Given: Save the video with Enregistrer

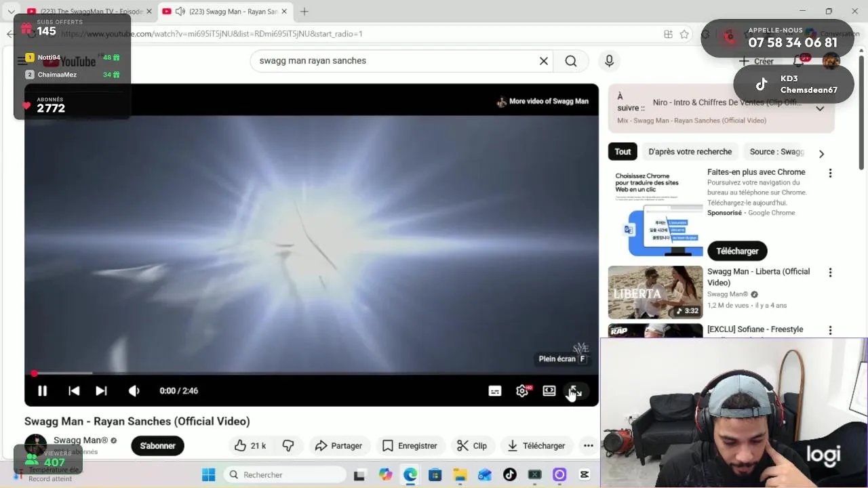Looking at the screenshot, I should pos(410,446).
